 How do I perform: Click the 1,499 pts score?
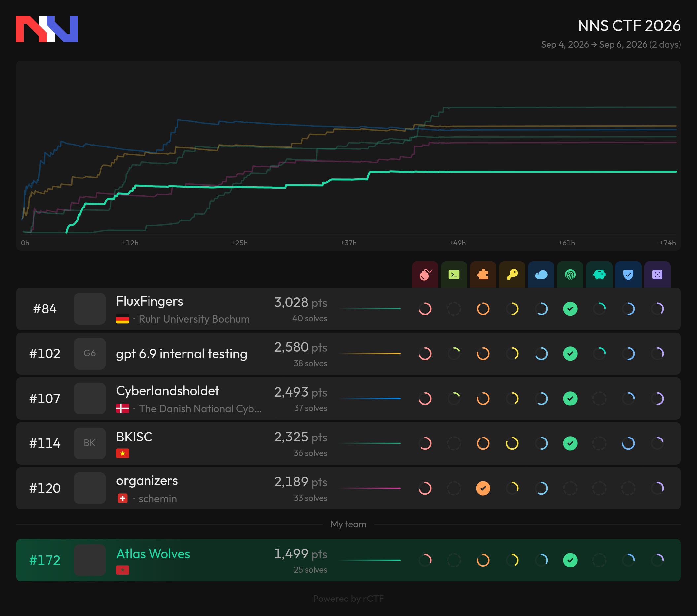[300, 554]
